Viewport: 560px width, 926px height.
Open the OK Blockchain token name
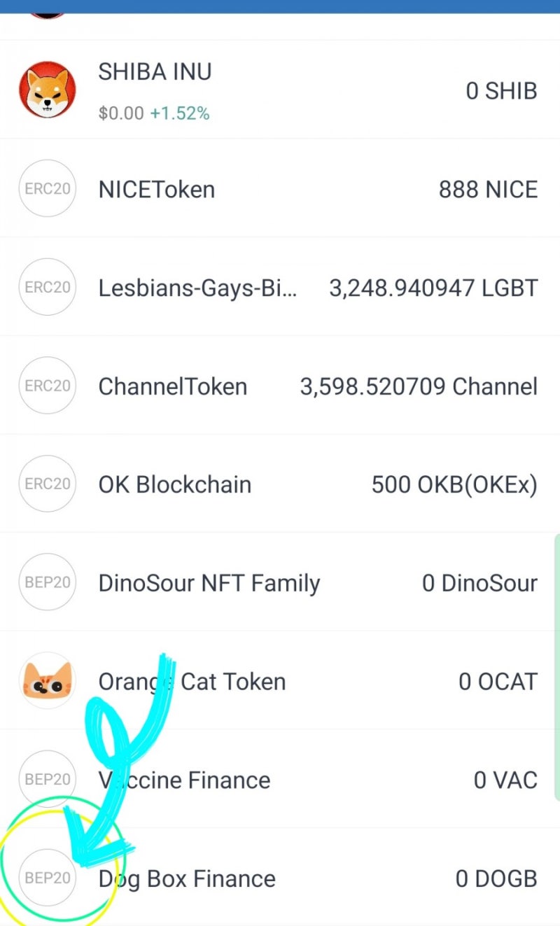pos(175,484)
